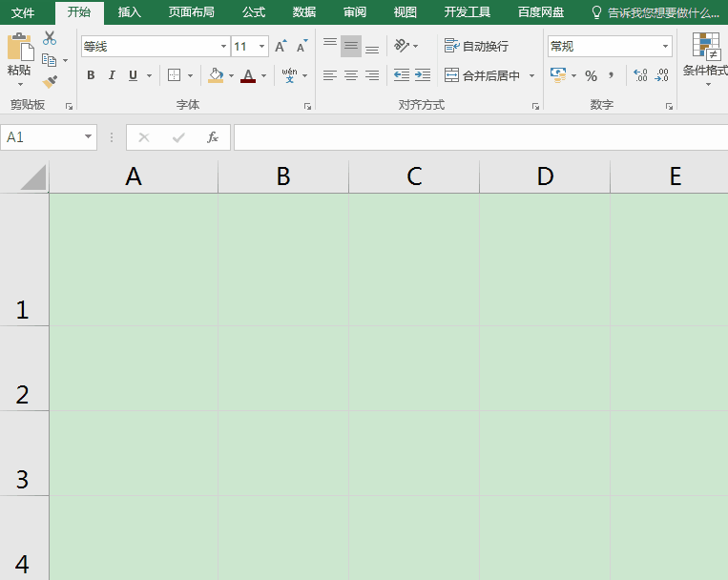Click the Select All corner triangle
The width and height of the screenshot is (728, 580).
[x=33, y=177]
